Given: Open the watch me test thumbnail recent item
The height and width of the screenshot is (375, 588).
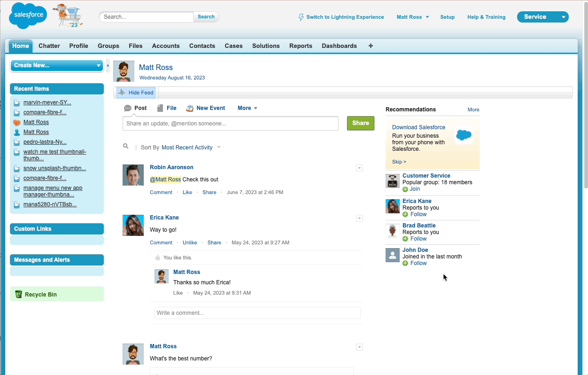Looking at the screenshot, I should (55, 155).
